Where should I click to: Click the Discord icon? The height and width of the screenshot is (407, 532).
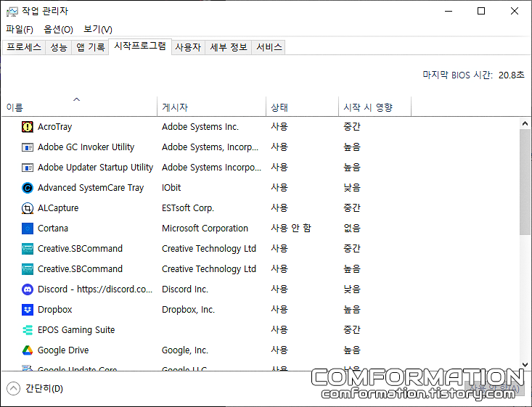(x=28, y=289)
